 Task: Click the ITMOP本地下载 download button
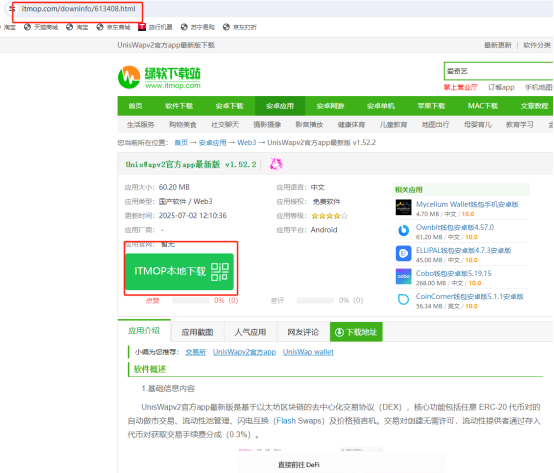coord(179,271)
